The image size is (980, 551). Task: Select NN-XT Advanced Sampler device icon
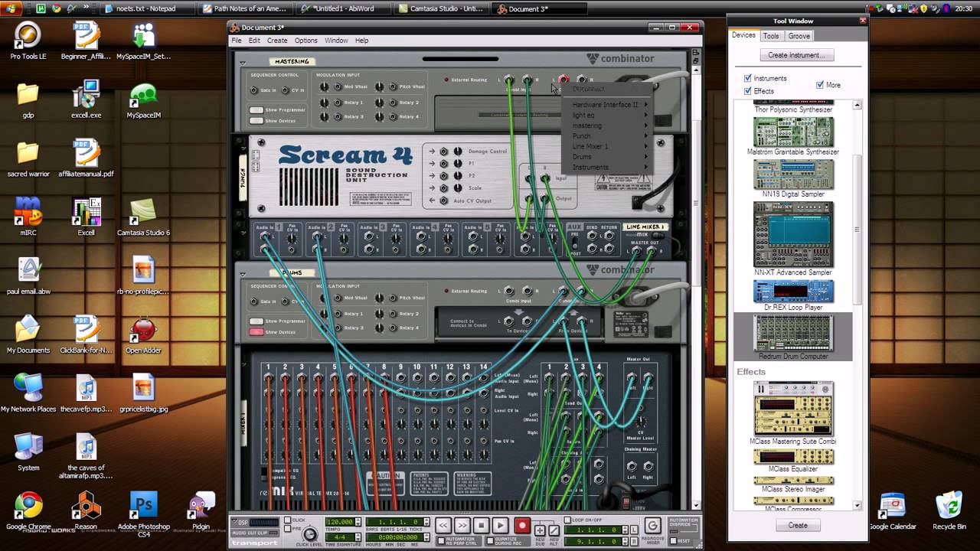793,234
